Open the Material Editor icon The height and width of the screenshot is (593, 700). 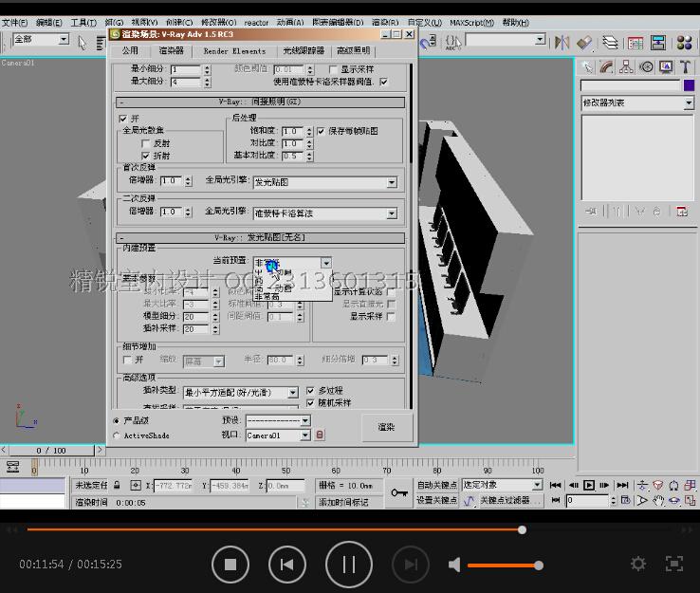pos(684,43)
